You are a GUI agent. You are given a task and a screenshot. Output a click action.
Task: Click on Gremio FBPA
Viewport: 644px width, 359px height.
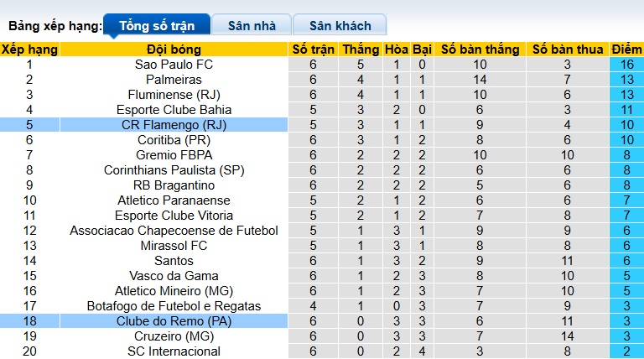point(174,154)
